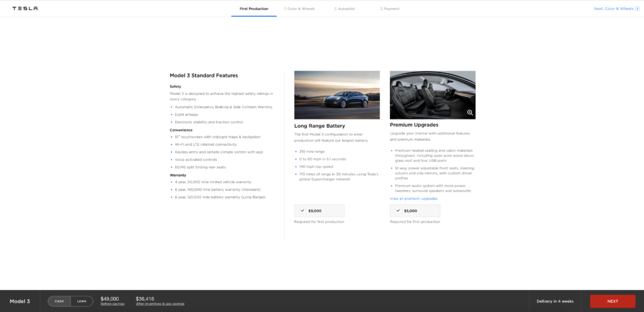
Task: Open View all premium upgrades link
Action: (414, 199)
